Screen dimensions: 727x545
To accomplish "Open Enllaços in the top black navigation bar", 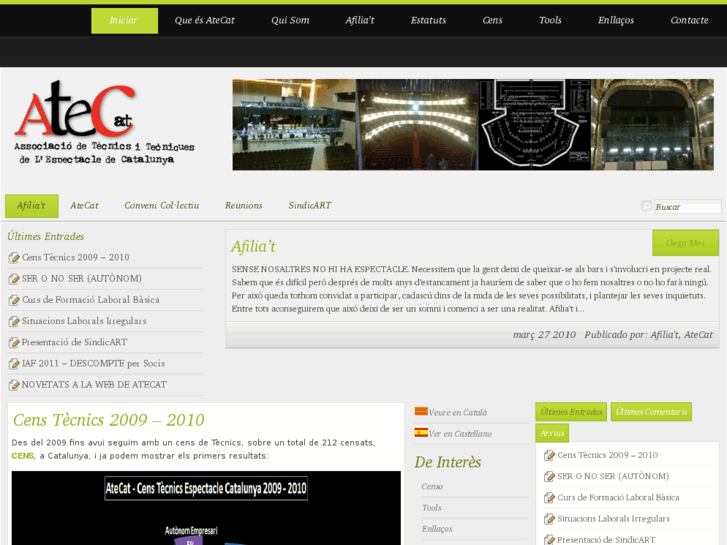I will (616, 20).
